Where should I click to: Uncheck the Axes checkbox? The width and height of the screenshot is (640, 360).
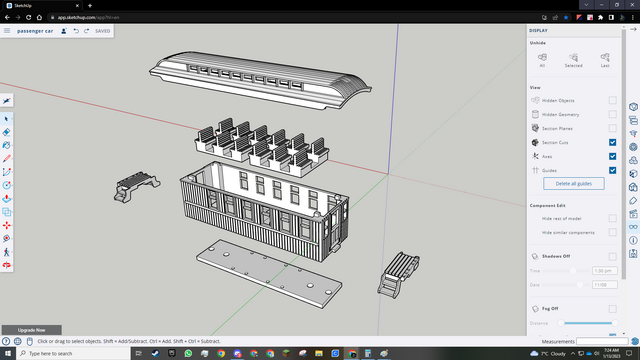(612, 156)
